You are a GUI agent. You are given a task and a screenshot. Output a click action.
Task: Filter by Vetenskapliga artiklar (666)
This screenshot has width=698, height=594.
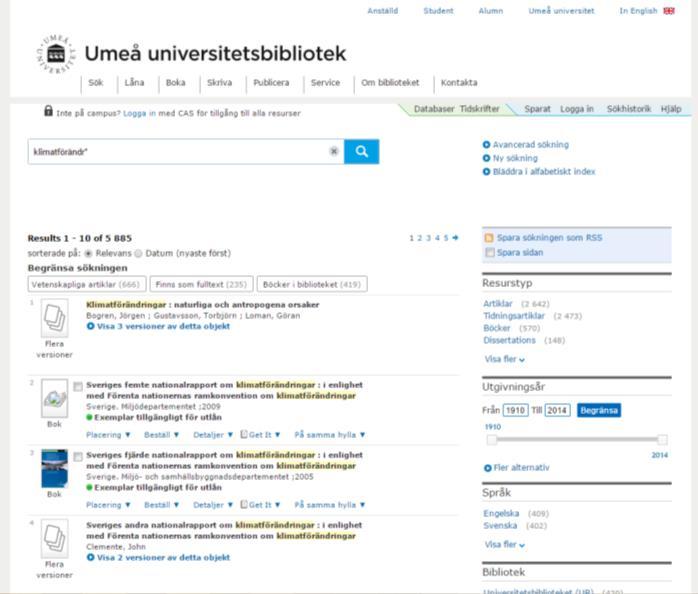[87, 284]
